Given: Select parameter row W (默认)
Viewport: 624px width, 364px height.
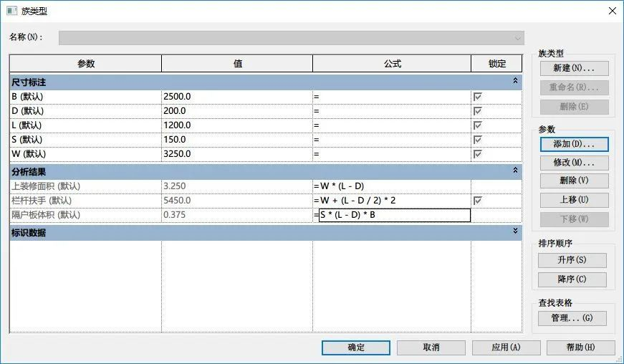Looking at the screenshot, I should pyautogui.click(x=85, y=154).
